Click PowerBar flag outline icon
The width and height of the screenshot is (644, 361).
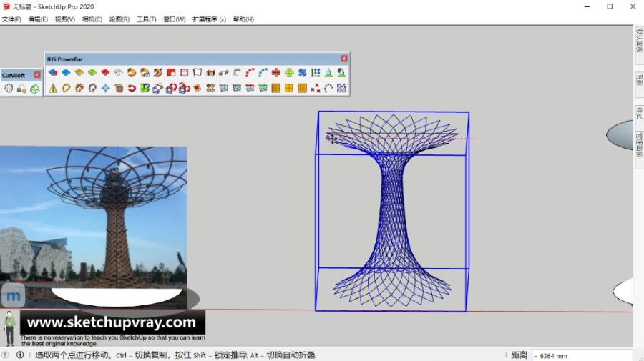(x=197, y=73)
